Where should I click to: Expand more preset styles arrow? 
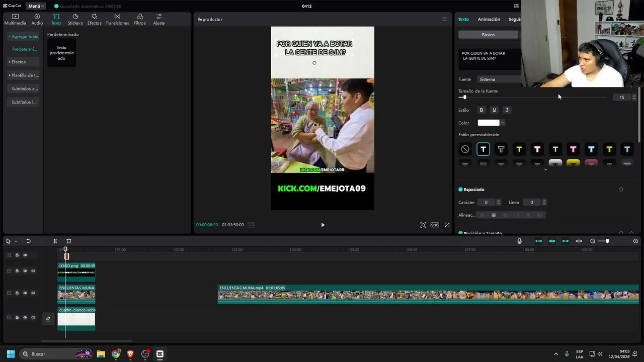pyautogui.click(x=545, y=170)
